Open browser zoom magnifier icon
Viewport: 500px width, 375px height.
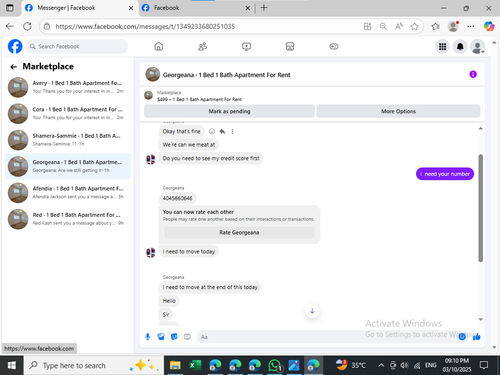pyautogui.click(x=383, y=26)
